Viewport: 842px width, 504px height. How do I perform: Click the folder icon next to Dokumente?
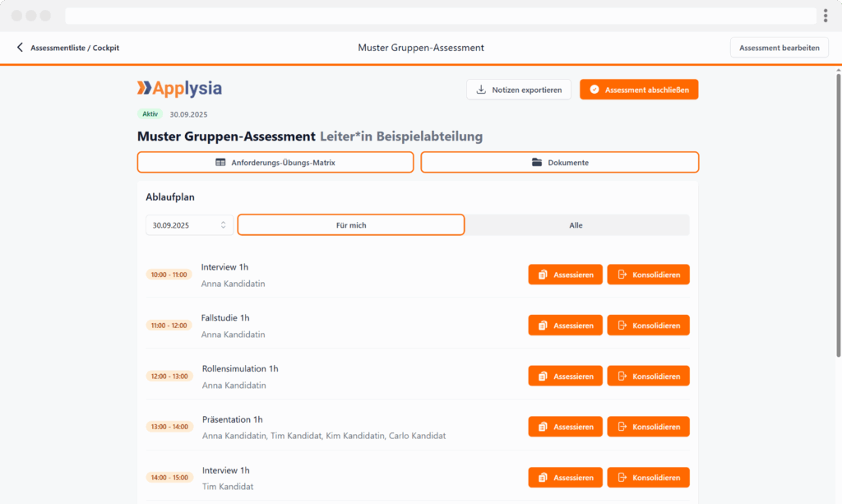point(537,163)
